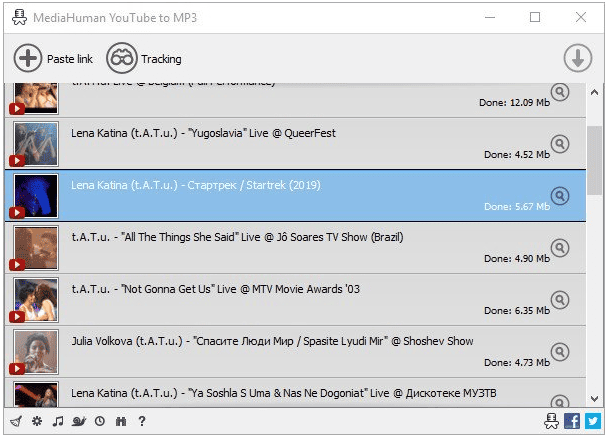The image size is (608, 439).
Task: Click the Done: 4.73 Mb status
Action: (517, 363)
